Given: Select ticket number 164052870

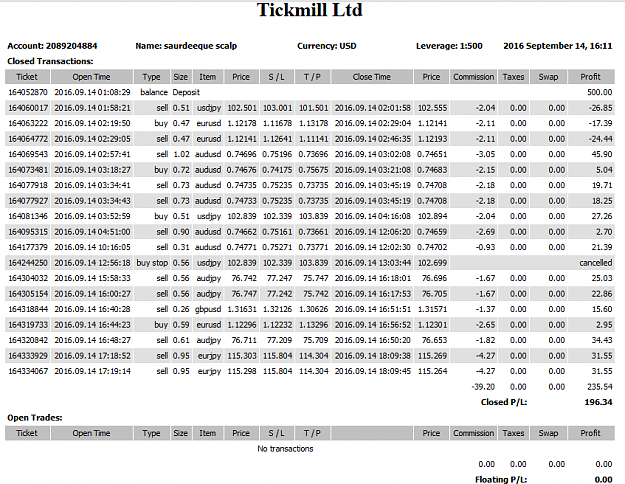Looking at the screenshot, I should click(x=28, y=92).
